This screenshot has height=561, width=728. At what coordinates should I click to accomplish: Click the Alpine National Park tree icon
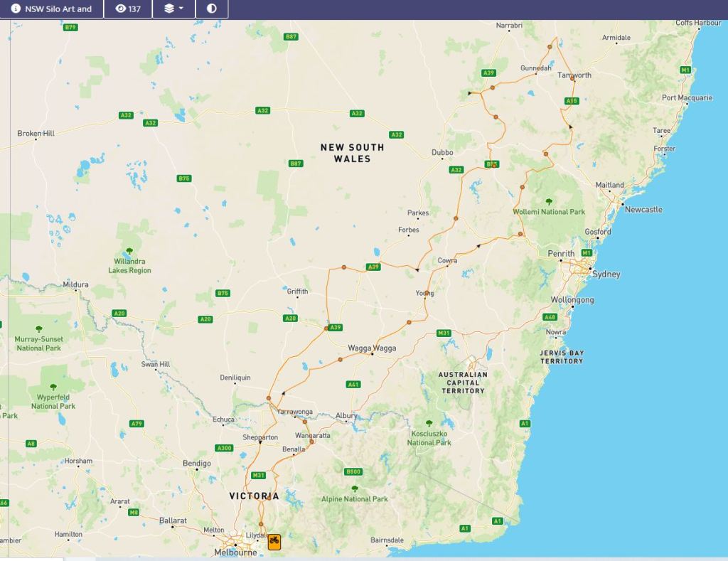[354, 489]
